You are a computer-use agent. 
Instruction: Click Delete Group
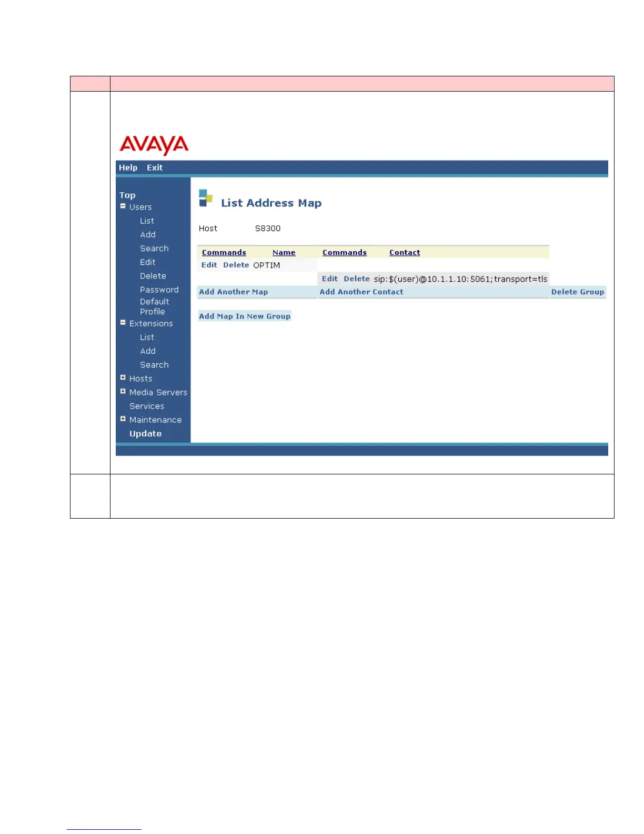578,292
